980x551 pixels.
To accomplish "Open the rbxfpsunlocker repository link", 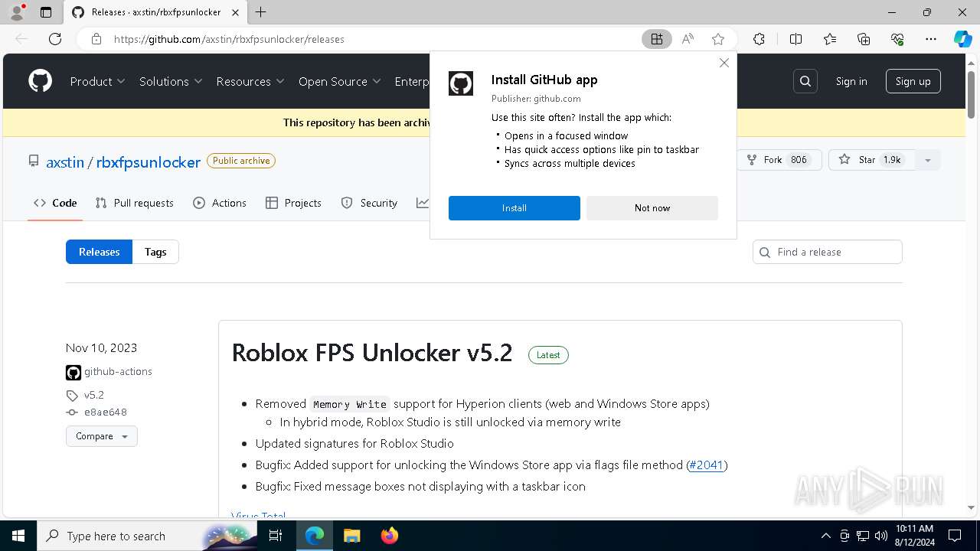I will (149, 162).
